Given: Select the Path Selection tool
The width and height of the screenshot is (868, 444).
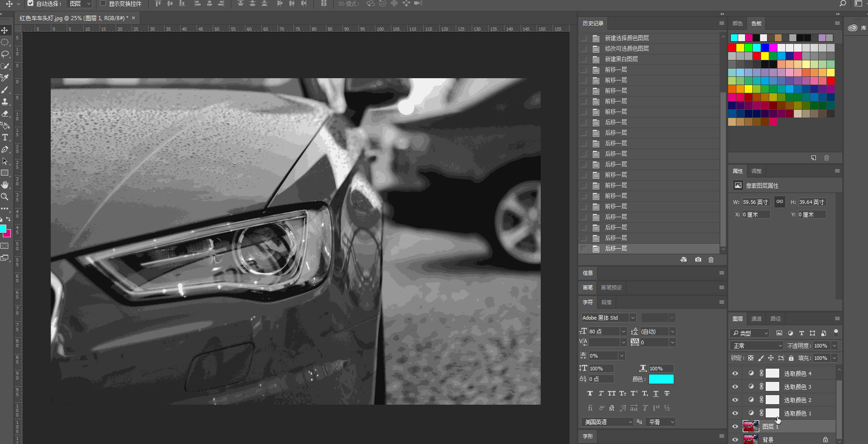Looking at the screenshot, I should (5, 161).
